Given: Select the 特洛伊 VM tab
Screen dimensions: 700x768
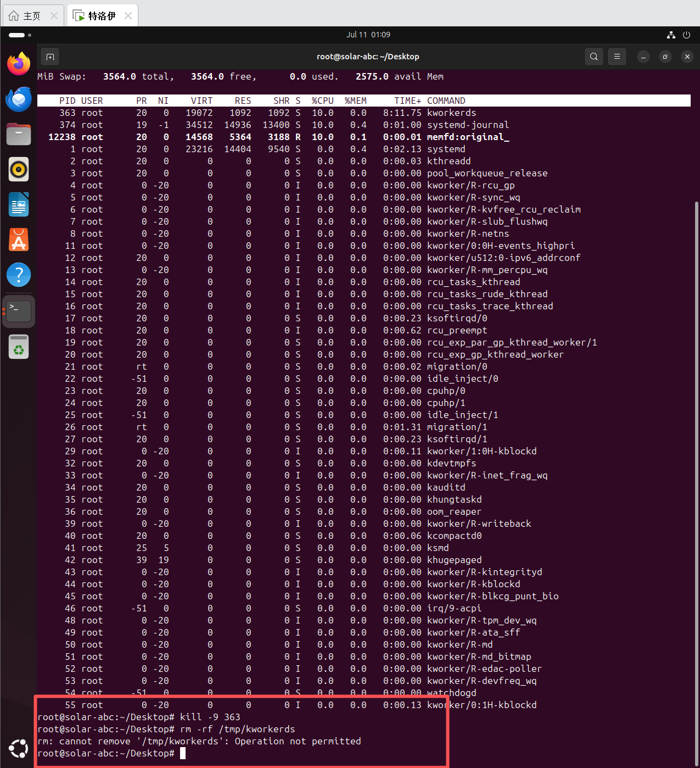Looking at the screenshot, I should (x=102, y=15).
